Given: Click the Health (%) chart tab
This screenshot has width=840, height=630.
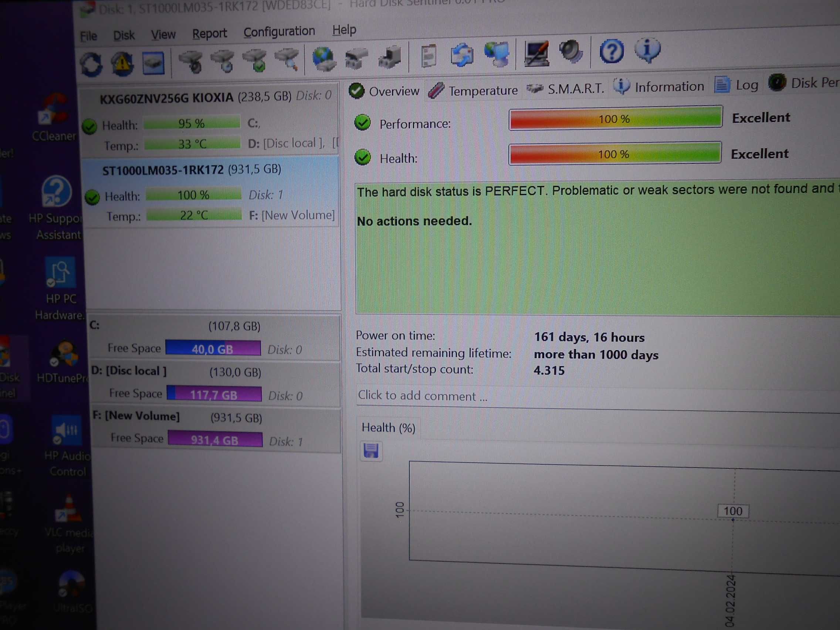Looking at the screenshot, I should pos(388,428).
